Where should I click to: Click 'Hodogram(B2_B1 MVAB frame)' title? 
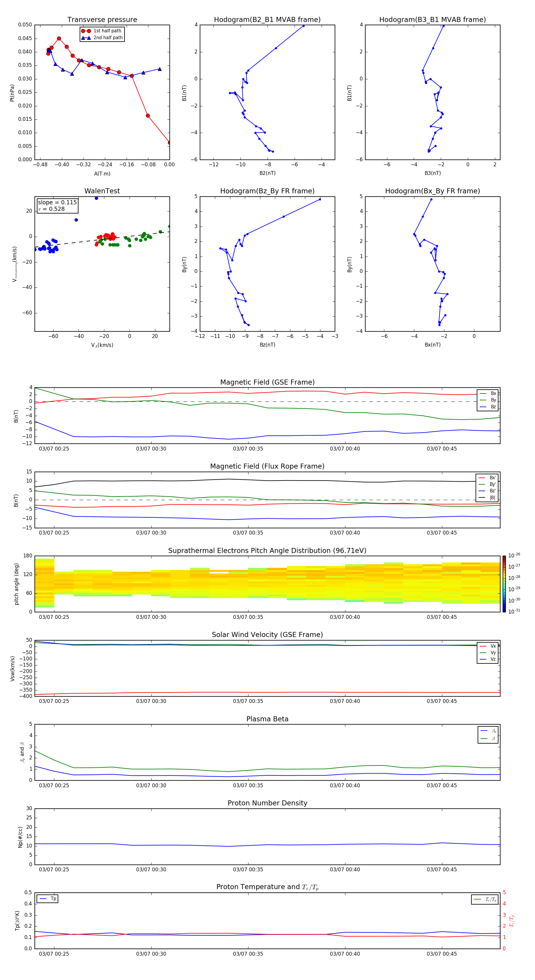click(267, 20)
